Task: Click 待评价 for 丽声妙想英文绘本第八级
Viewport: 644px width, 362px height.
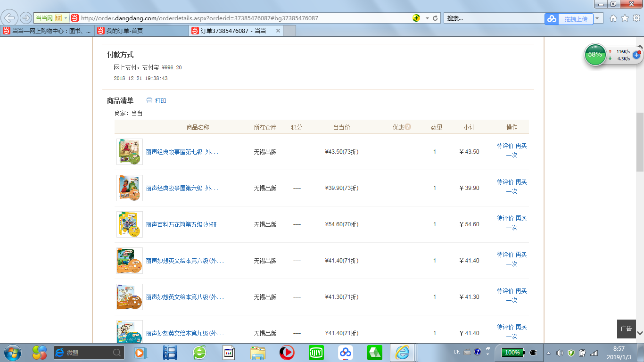Action: [x=505, y=291]
